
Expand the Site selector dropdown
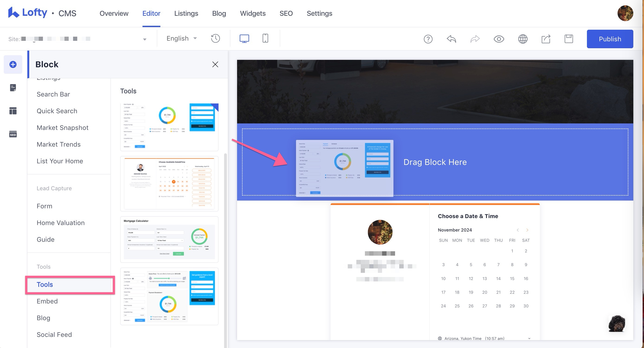[145, 39]
